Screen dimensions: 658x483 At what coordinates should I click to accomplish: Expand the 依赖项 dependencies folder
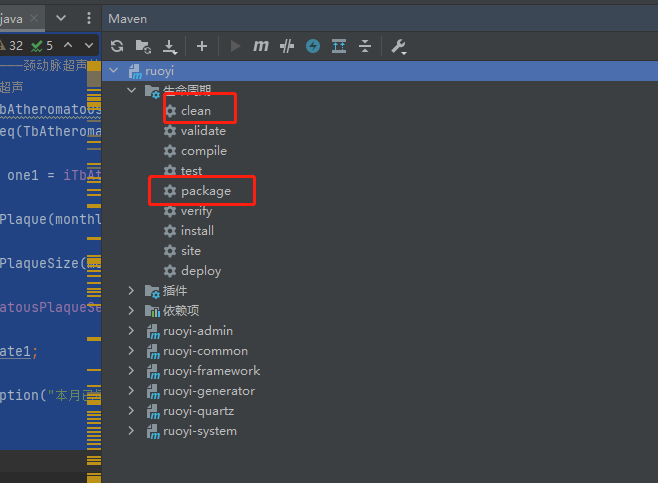coord(131,310)
